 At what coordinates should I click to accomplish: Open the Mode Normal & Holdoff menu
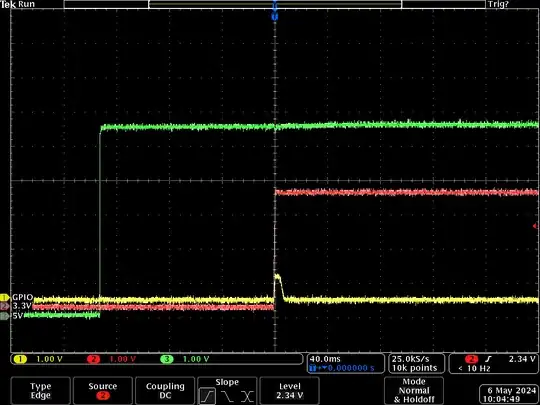pos(414,391)
